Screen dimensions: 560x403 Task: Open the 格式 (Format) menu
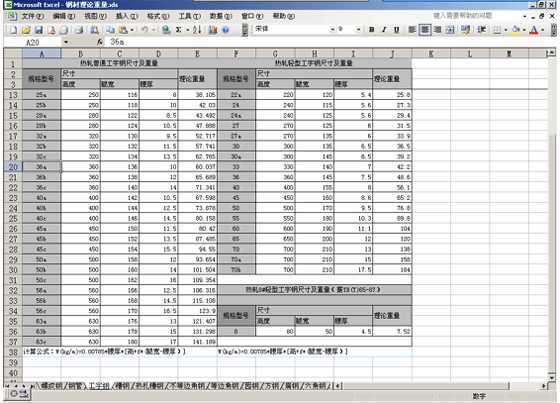pos(158,16)
